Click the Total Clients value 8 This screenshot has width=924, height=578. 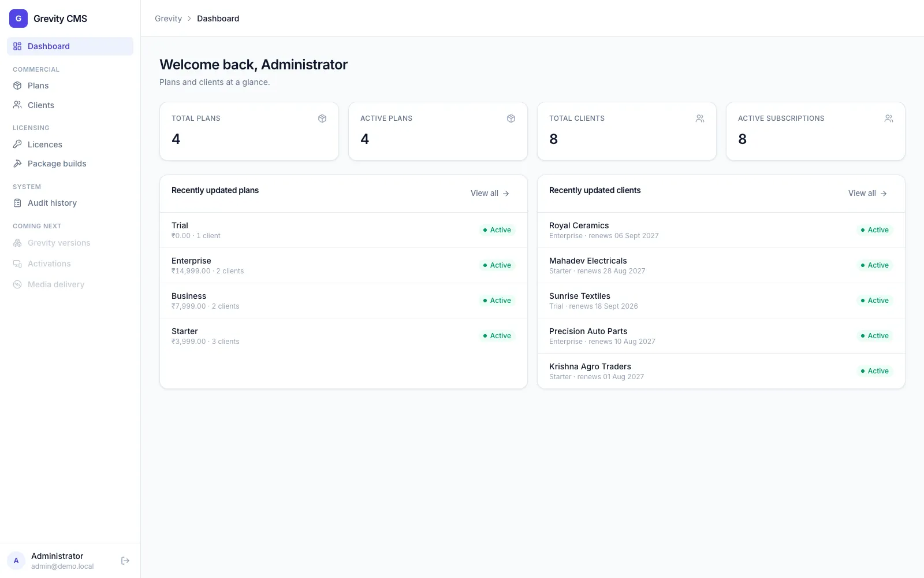click(554, 139)
